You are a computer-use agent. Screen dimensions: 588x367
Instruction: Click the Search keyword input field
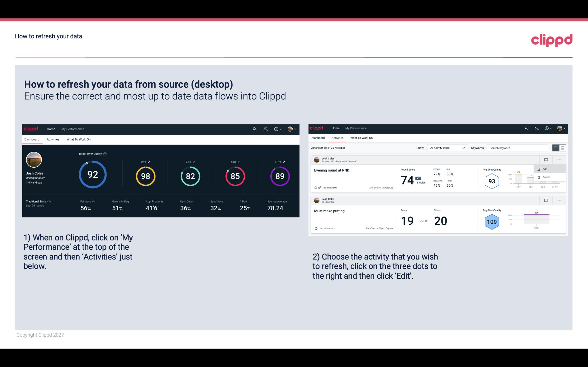click(x=518, y=148)
